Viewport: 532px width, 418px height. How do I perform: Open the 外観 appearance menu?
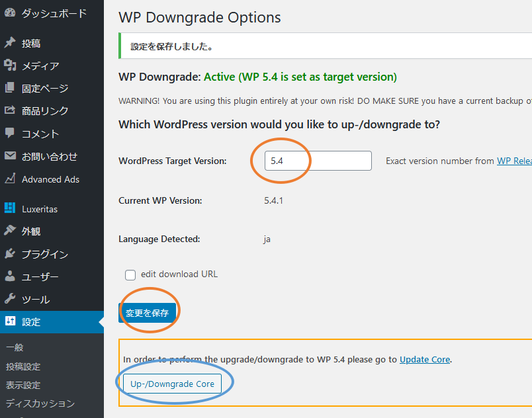coord(31,231)
